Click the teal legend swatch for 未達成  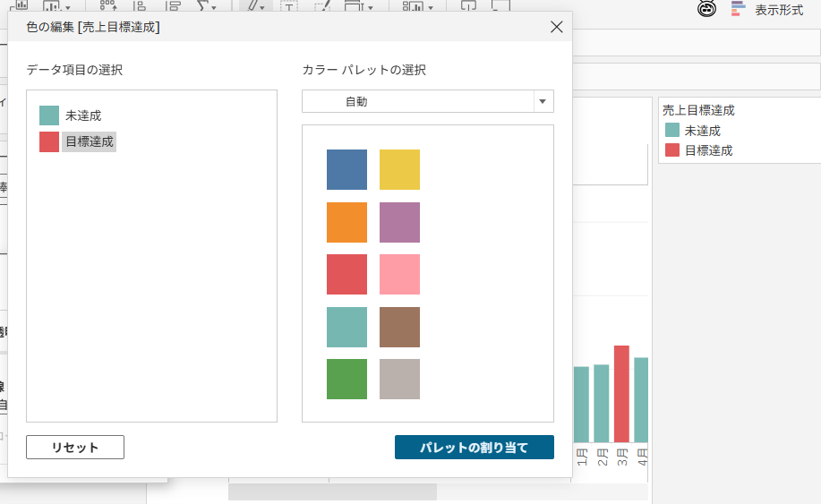coord(671,131)
